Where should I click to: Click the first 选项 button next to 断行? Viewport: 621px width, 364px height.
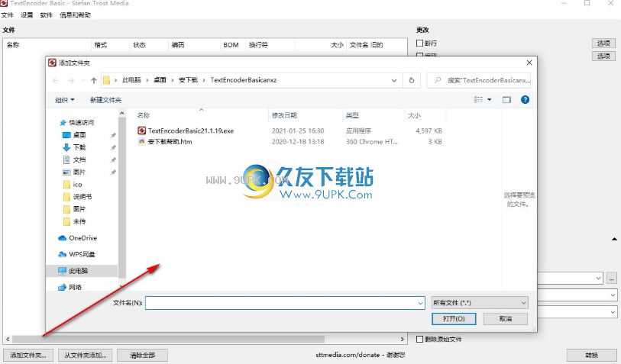[603, 43]
